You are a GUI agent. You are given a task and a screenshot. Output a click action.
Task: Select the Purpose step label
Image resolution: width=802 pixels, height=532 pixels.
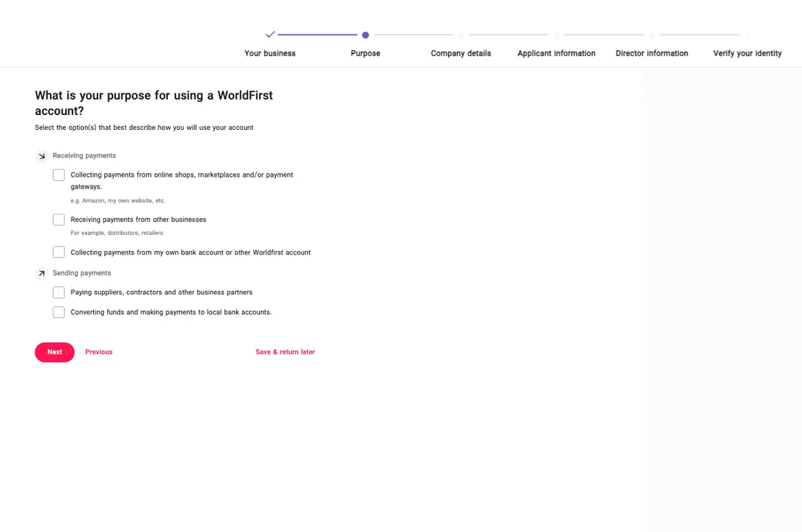coord(365,53)
